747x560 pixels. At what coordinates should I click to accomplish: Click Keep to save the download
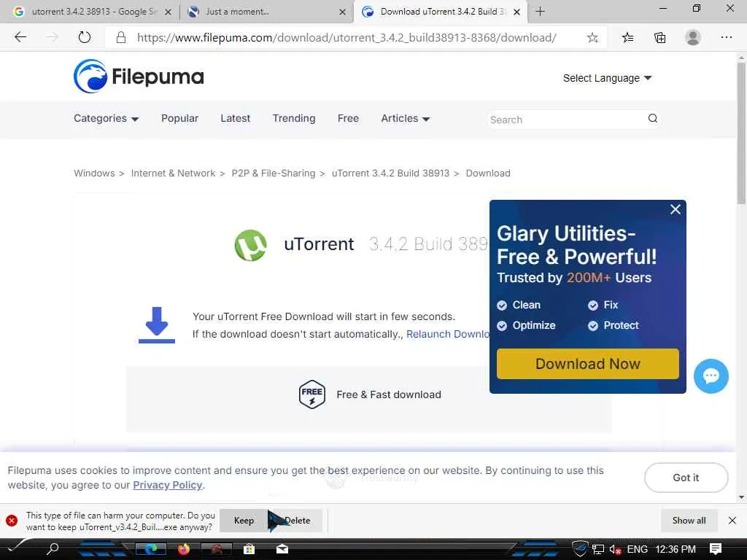tap(244, 521)
